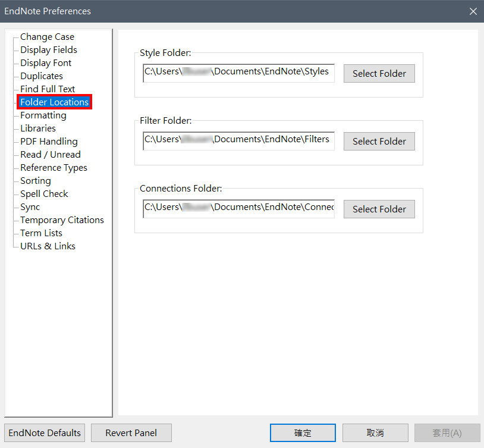Select the Folder Locations entry
The height and width of the screenshot is (448, 484).
pyautogui.click(x=54, y=102)
